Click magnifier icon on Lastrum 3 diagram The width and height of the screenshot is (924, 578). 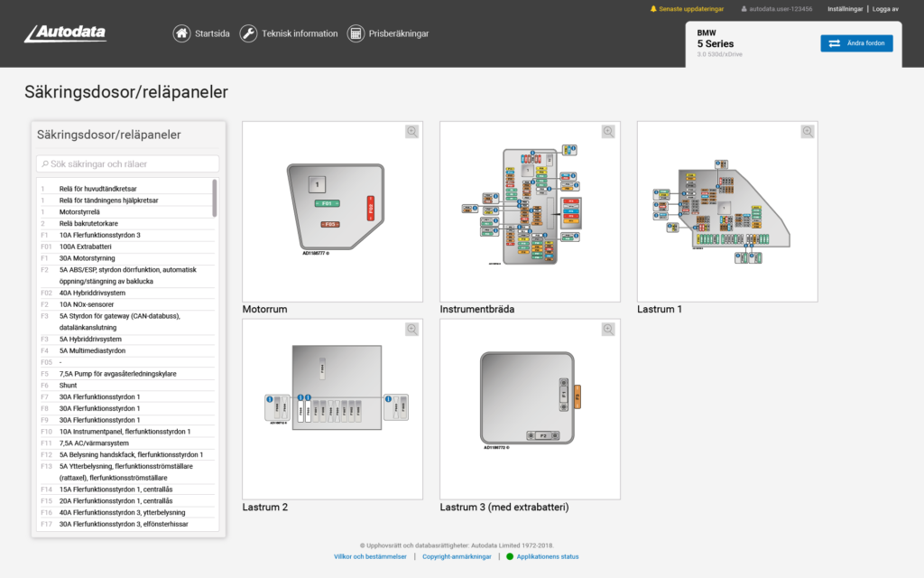pyautogui.click(x=609, y=330)
